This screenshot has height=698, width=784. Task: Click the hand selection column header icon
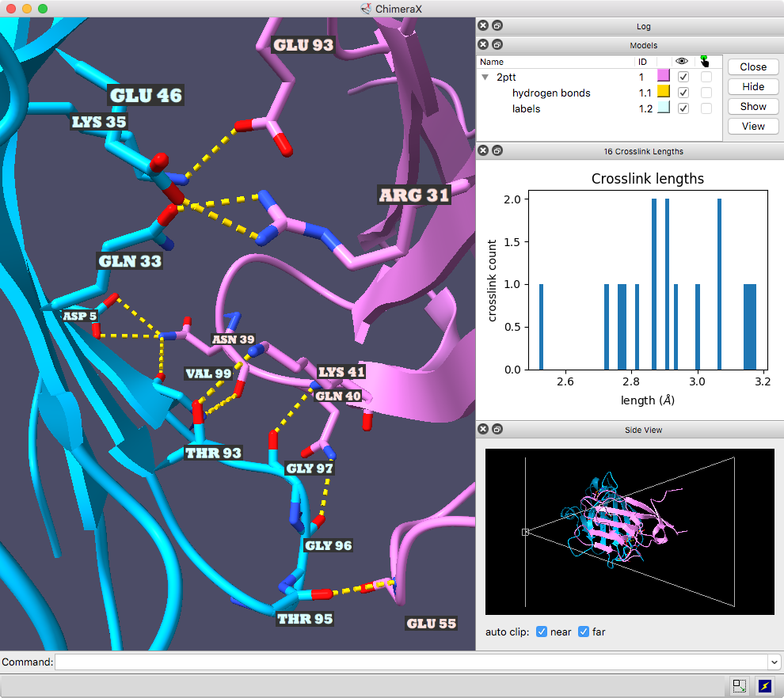click(706, 61)
